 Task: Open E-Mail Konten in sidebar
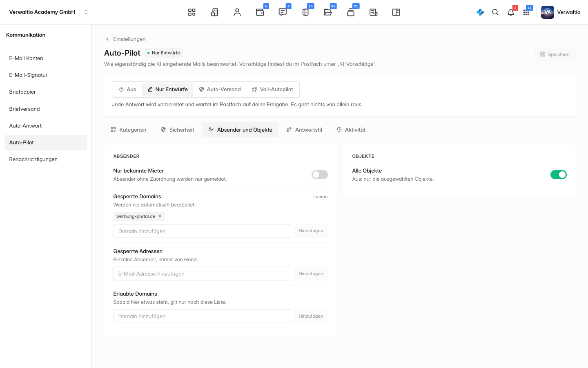pos(46,58)
